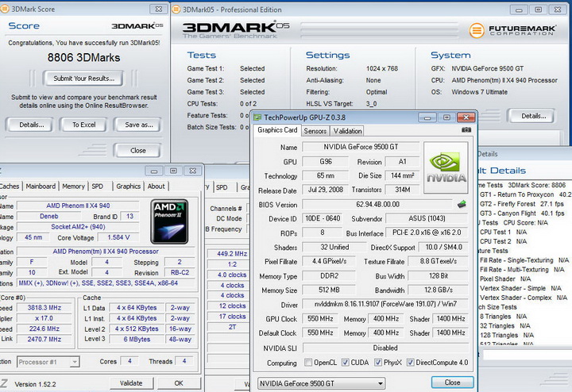Open the Mainboard tab in CPU-Z
Viewport: 572px width, 392px height.
coord(41,186)
